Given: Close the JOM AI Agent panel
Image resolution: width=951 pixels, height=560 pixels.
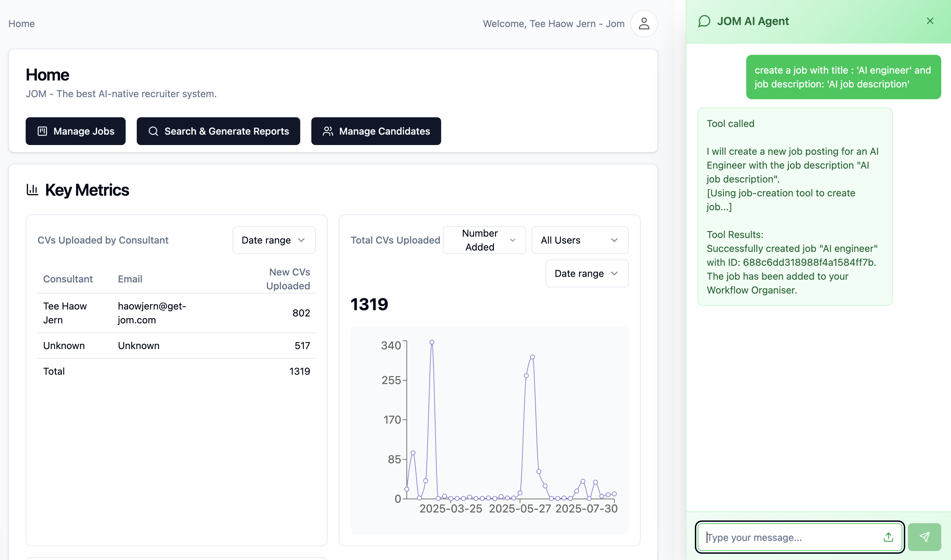Looking at the screenshot, I should click(930, 21).
